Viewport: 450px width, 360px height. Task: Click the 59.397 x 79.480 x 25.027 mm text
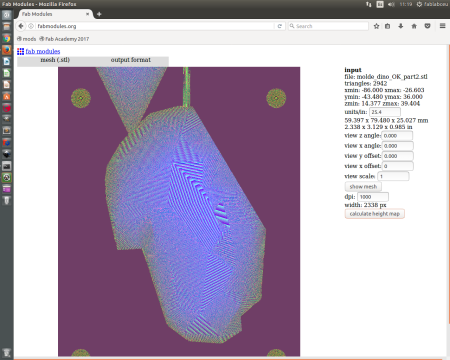coord(386,120)
